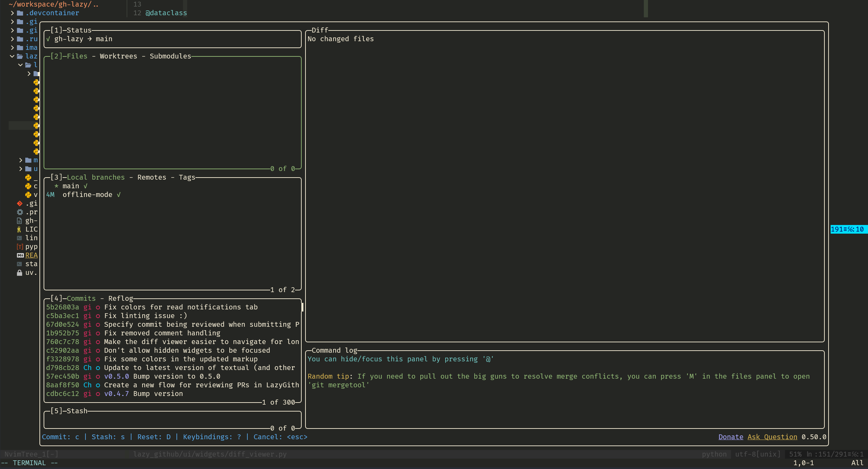
Task: Click the 'Cancel: <esc>' shortcut
Action: 280,437
